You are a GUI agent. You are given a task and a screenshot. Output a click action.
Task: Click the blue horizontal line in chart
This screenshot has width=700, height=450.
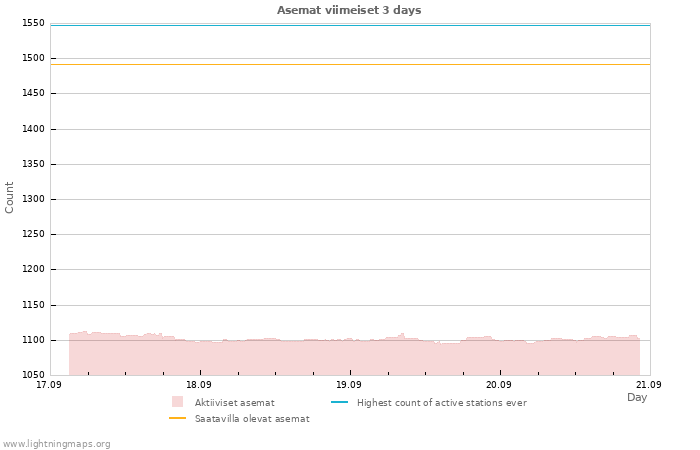pos(350,25)
